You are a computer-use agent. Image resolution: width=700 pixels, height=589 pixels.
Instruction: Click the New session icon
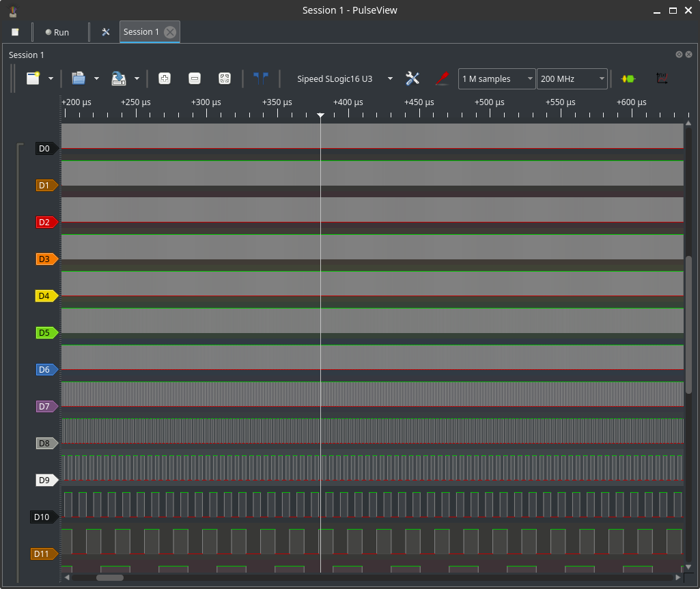[x=33, y=78]
